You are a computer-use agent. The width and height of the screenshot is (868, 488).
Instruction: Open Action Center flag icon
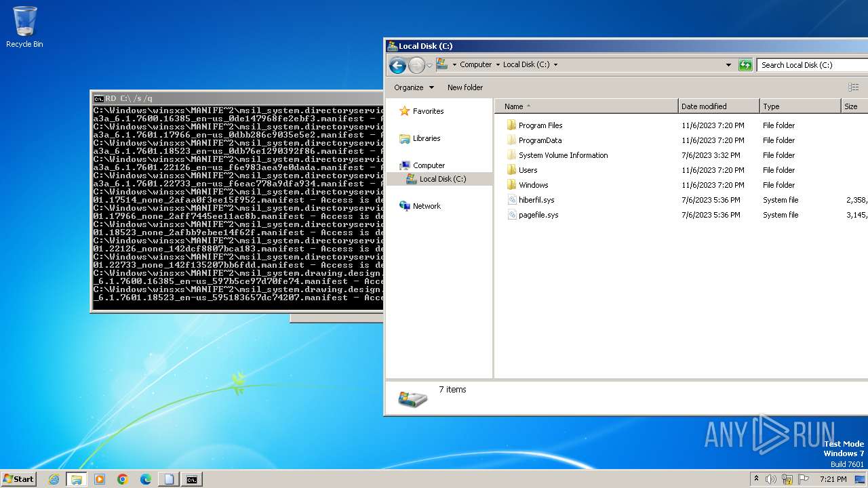[x=804, y=479]
